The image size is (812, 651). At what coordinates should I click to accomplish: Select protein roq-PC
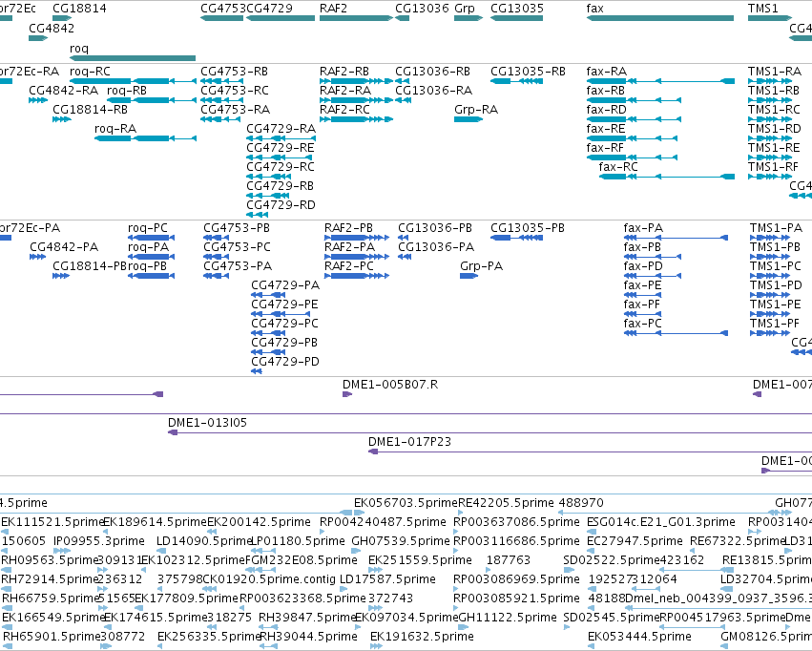pyautogui.click(x=151, y=238)
